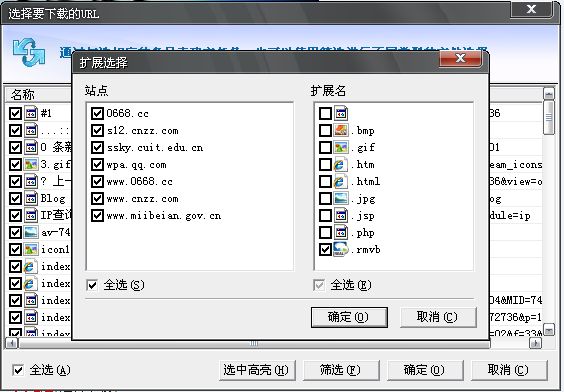Click the download arrows logo icon

[29, 52]
